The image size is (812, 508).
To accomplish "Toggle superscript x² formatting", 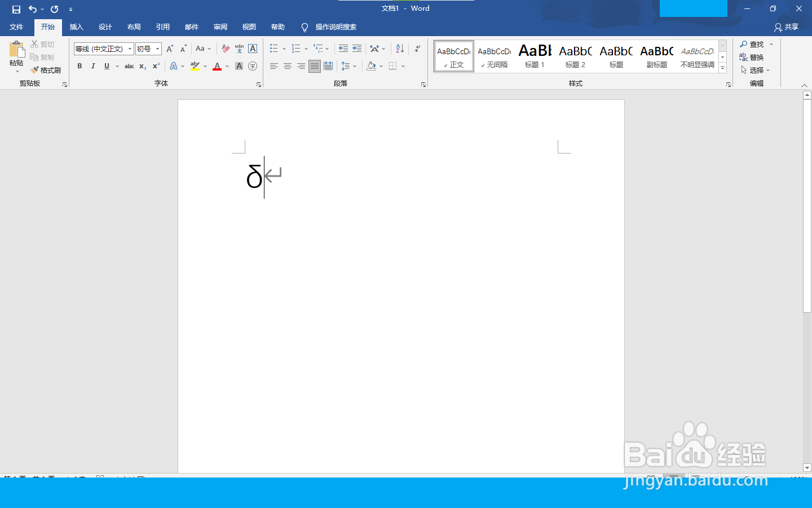I will [156, 66].
